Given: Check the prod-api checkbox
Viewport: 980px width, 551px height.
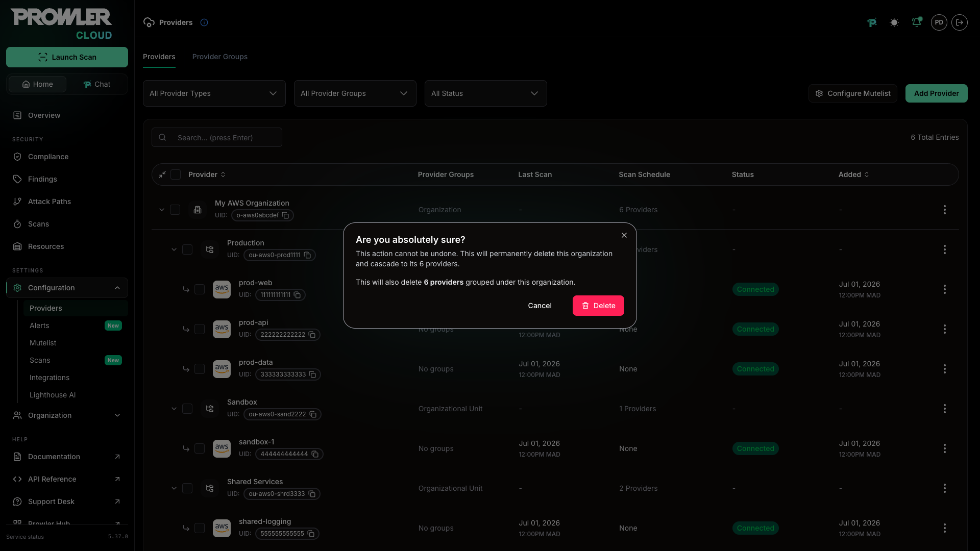Looking at the screenshot, I should pos(200,329).
